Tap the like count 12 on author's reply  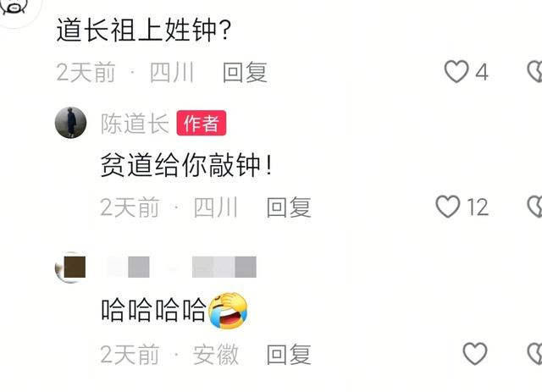[478, 207]
